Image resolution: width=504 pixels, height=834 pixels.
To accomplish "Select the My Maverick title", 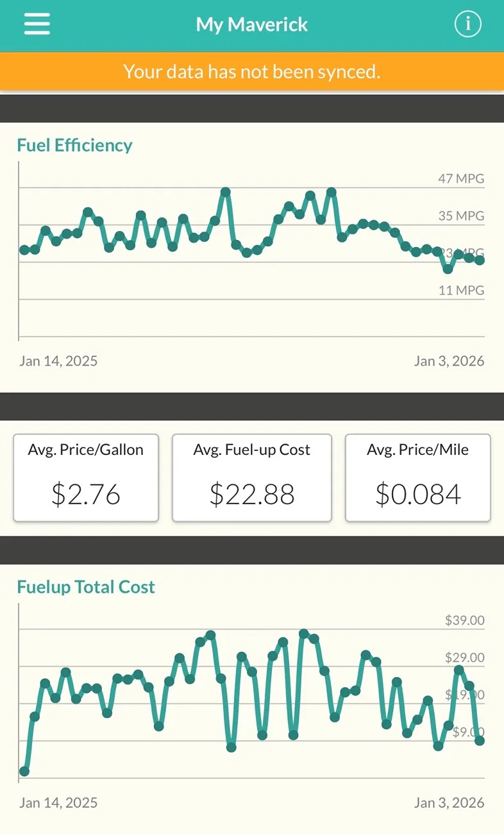I will tap(252, 24).
